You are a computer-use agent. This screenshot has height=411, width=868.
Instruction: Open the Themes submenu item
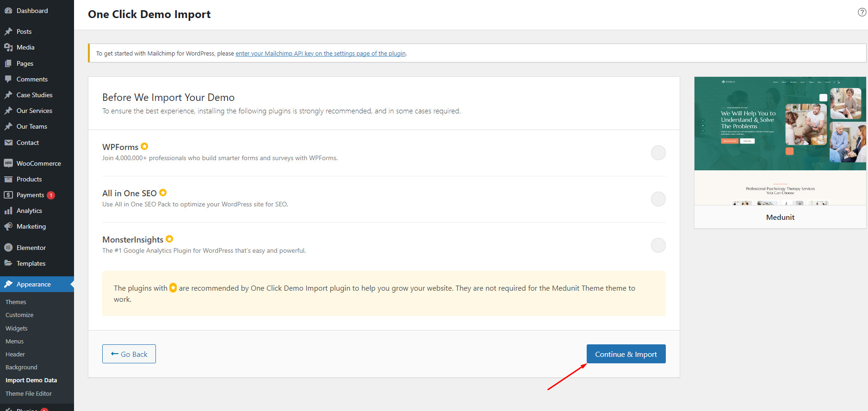pos(16,302)
